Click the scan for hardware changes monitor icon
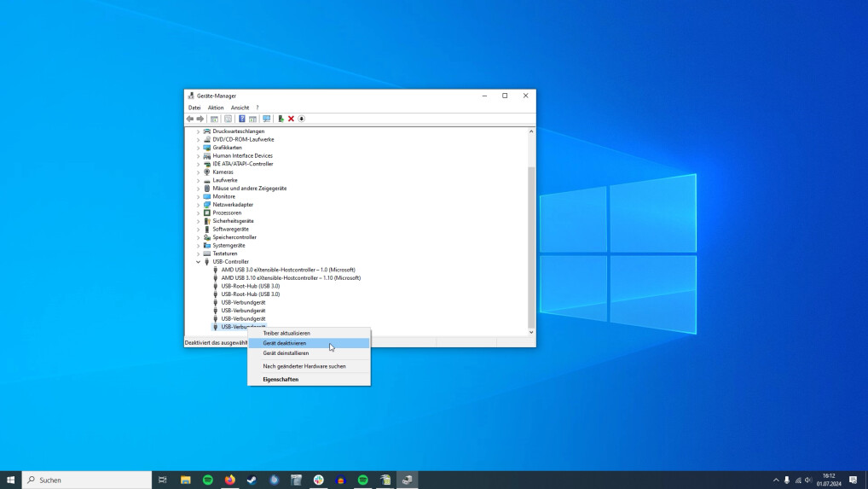Screen dimensions: 868x489 266,119
